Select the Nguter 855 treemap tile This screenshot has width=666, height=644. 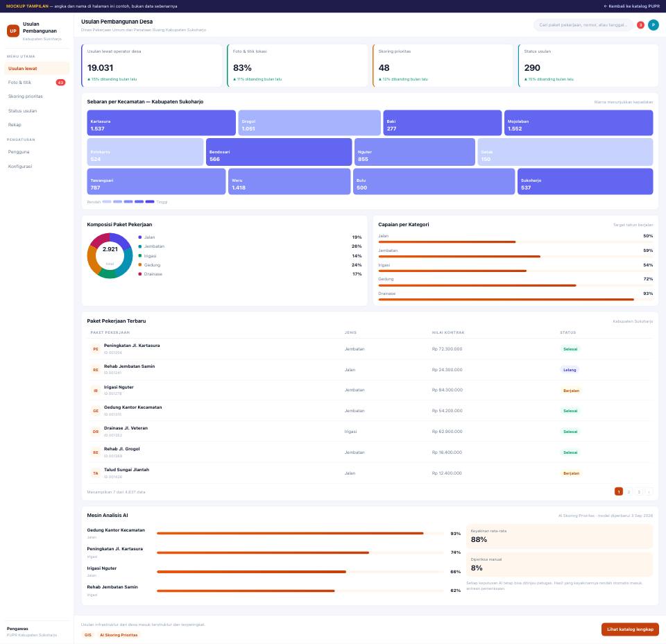[415, 152]
